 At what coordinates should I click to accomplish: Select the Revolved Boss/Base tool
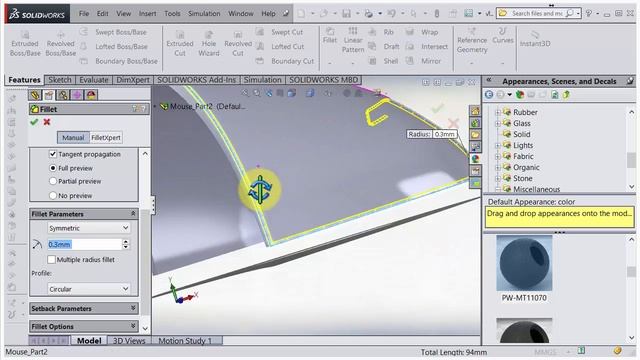60,43
